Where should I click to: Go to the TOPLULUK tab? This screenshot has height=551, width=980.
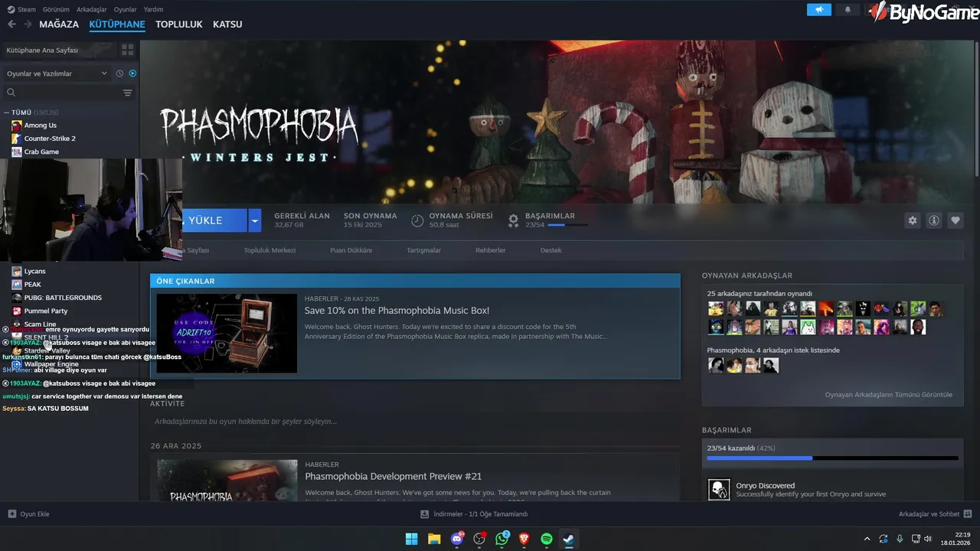click(x=179, y=24)
